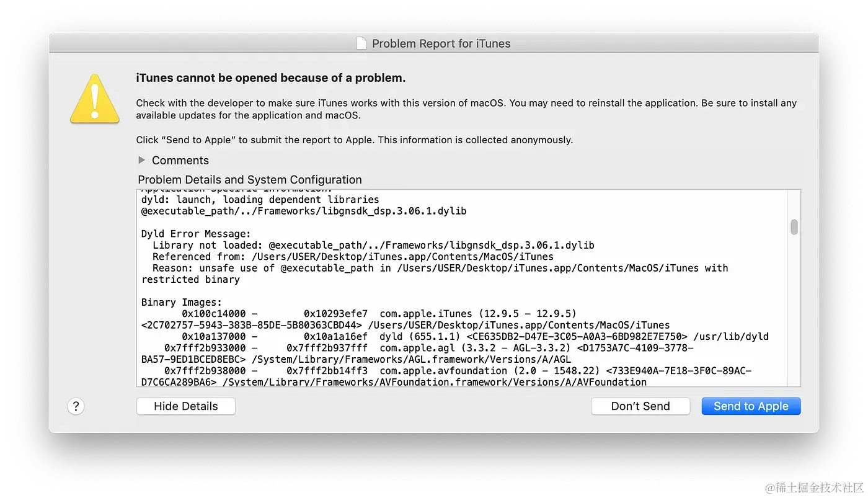
Task: Expand the Comments disclosure triangle
Action: coord(143,160)
